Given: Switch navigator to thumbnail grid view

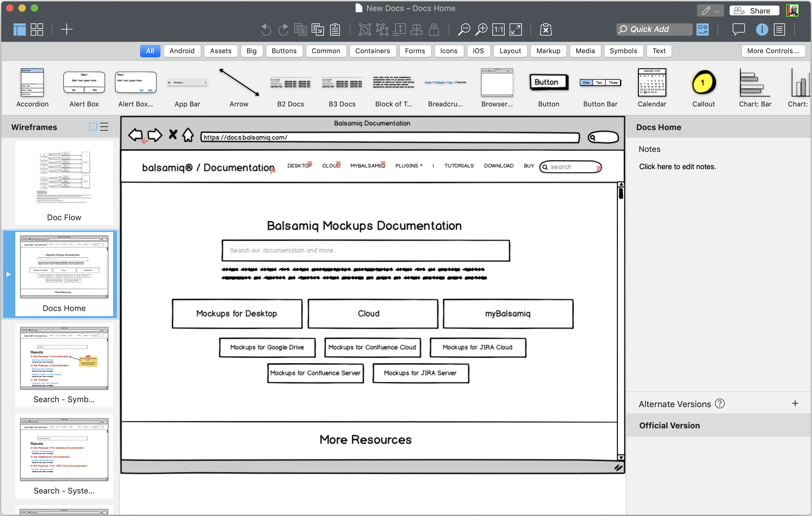Looking at the screenshot, I should click(37, 29).
